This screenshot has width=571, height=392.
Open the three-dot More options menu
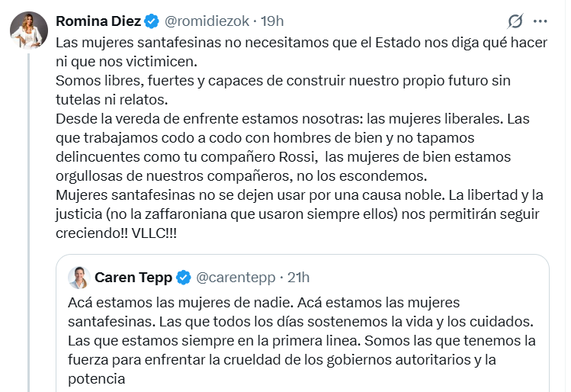click(540, 20)
